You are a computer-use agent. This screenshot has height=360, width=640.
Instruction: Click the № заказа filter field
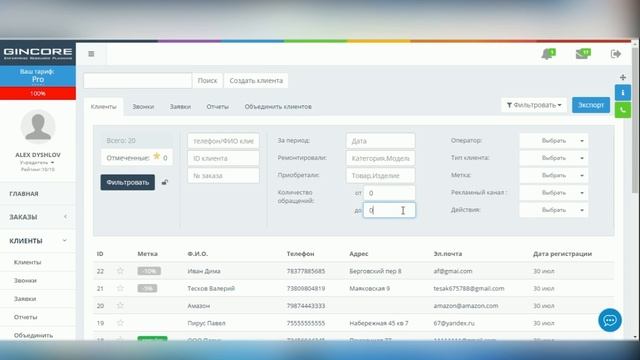tap(223, 176)
